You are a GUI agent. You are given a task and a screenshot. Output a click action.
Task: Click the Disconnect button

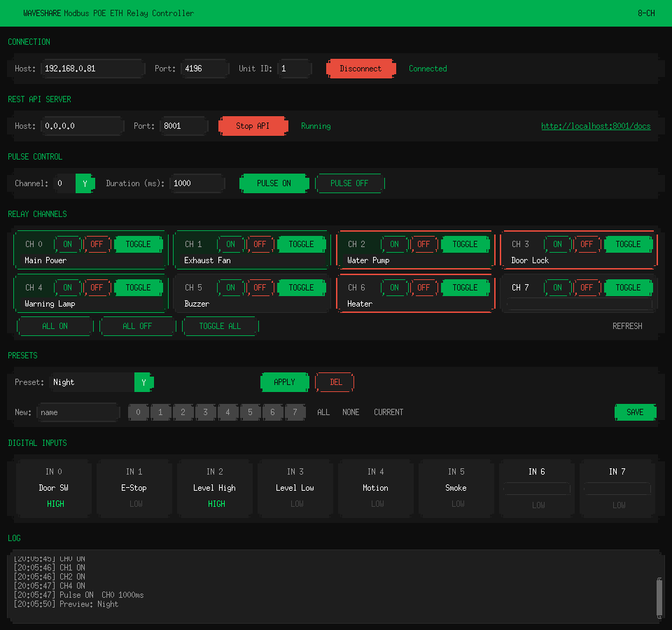pyautogui.click(x=360, y=69)
